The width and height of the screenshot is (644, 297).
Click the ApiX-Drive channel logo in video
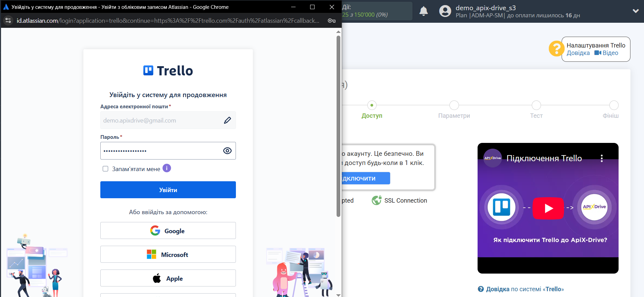(x=492, y=158)
